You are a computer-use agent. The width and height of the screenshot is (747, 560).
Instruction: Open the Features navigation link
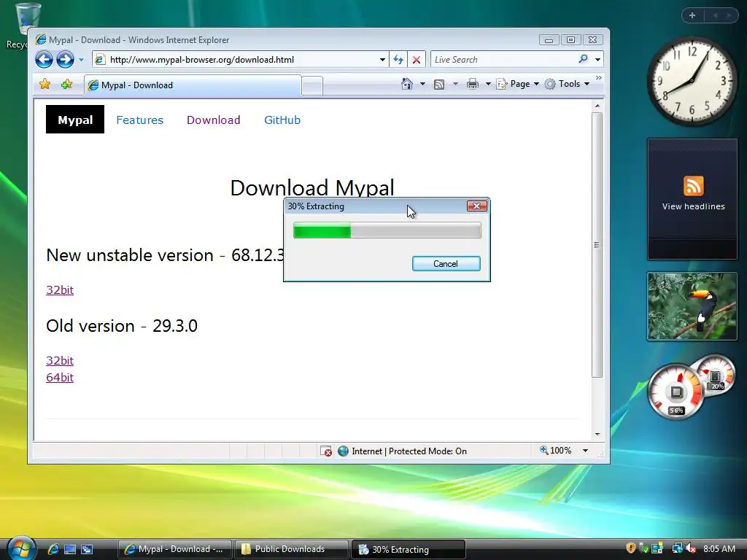[x=139, y=120]
